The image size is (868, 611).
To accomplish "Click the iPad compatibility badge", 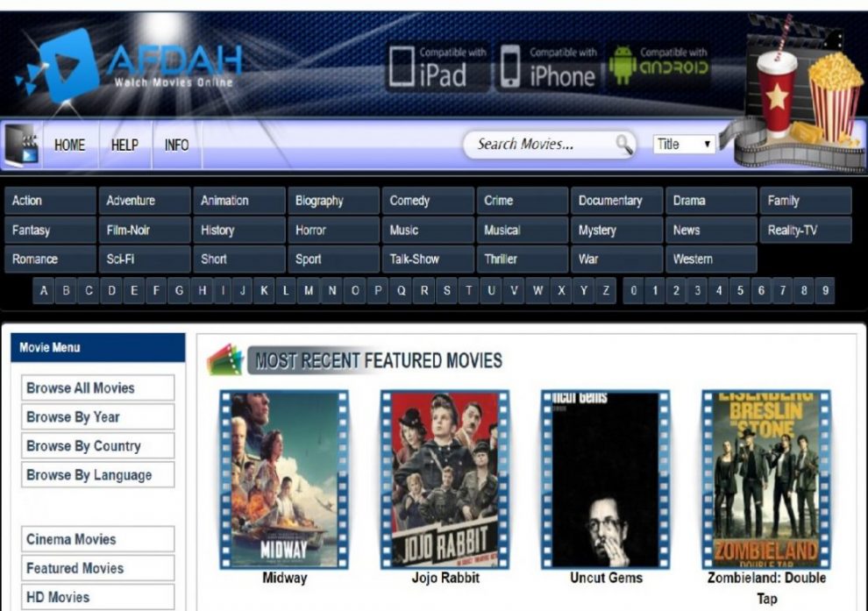I will [438, 67].
